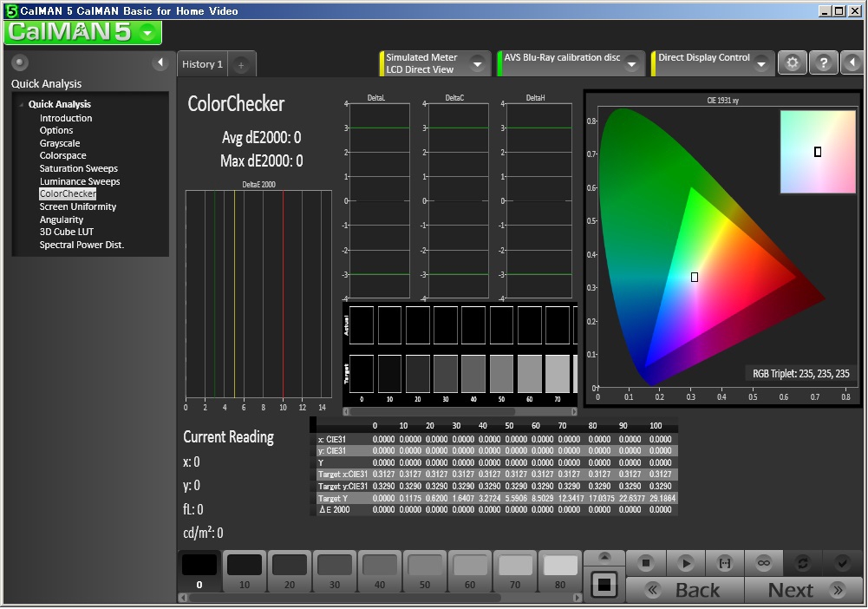This screenshot has width=868, height=609.
Task: Open Screen Uniformity page
Action: click(78, 206)
